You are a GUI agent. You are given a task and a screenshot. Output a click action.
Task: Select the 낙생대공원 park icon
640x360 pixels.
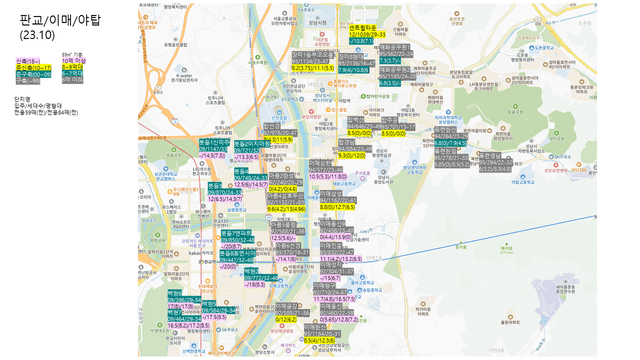pos(160,325)
